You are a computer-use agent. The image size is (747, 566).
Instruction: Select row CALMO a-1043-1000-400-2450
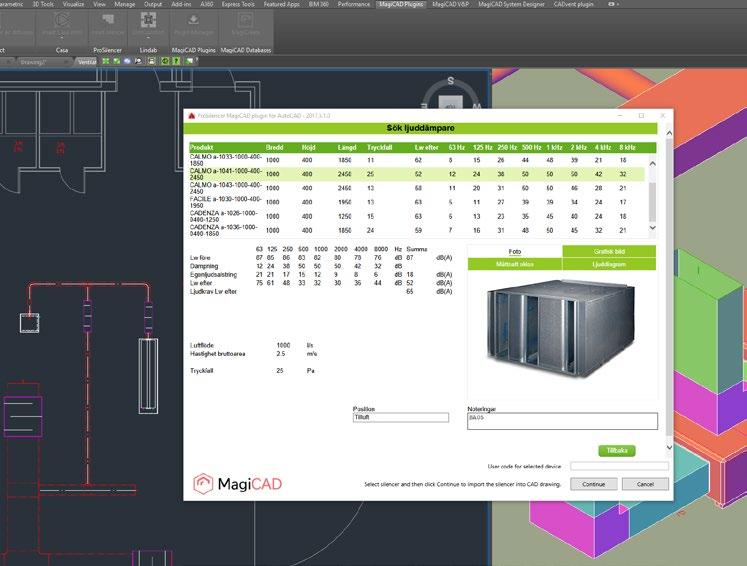point(417,188)
